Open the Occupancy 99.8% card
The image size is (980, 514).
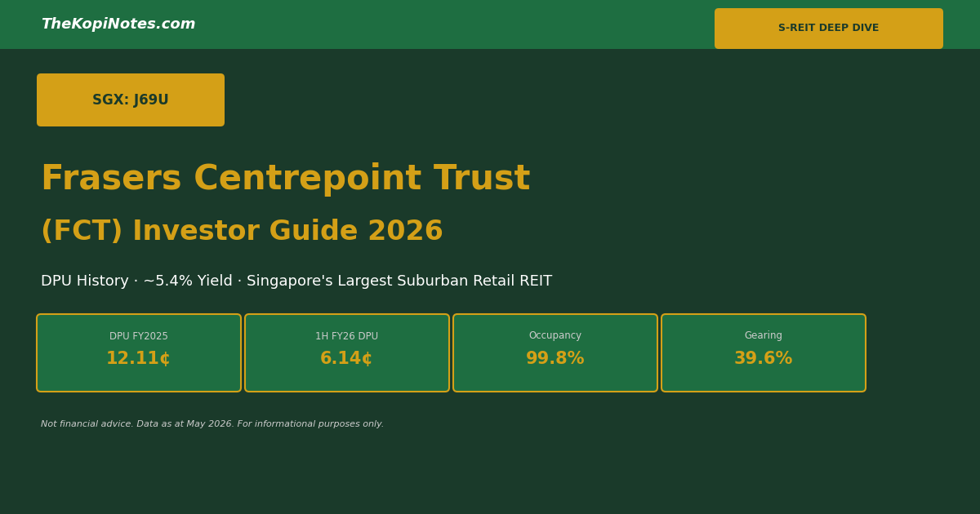tap(555, 352)
